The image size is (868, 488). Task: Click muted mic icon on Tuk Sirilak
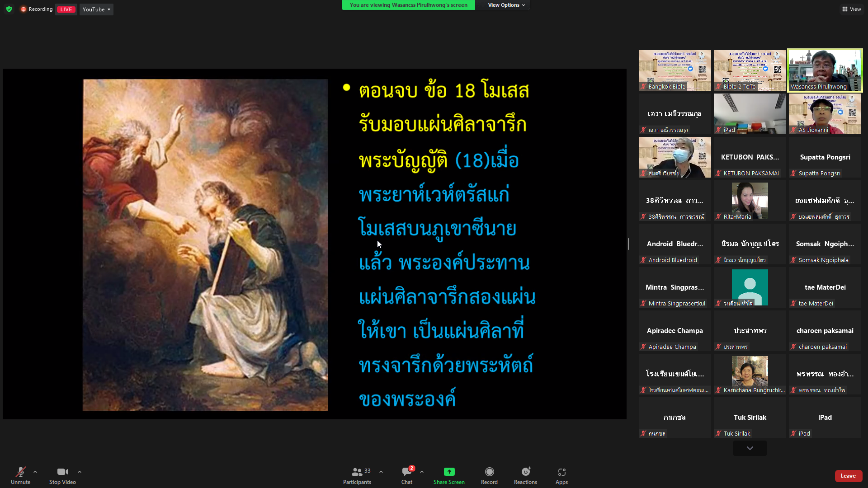(718, 433)
